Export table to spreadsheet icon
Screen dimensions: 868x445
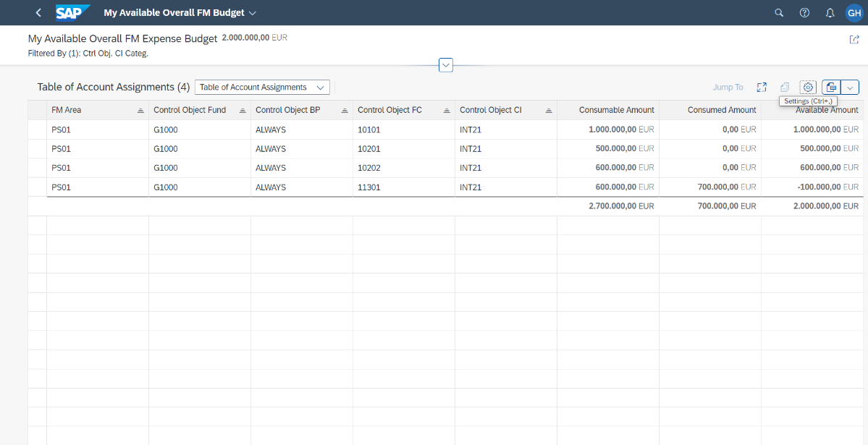pyautogui.click(x=831, y=88)
